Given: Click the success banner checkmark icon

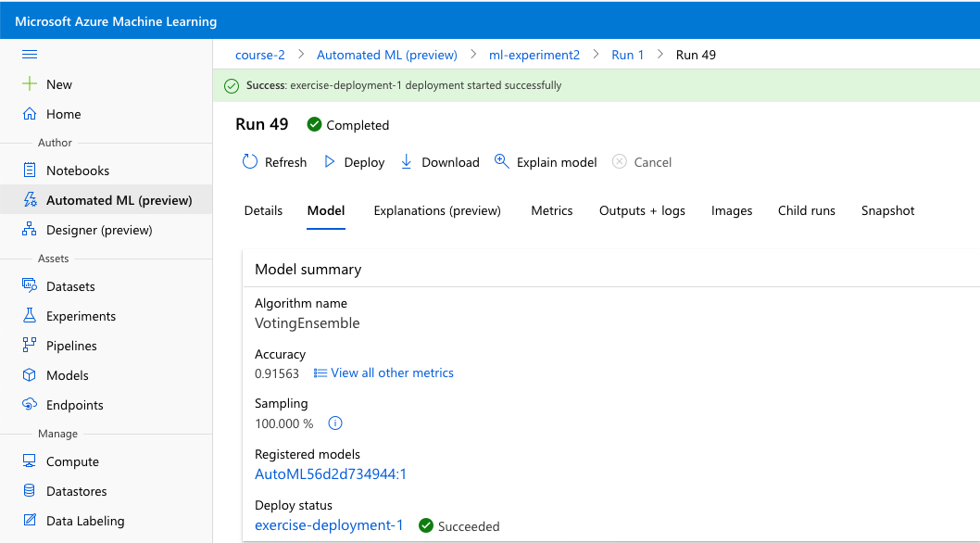Looking at the screenshot, I should coord(232,85).
